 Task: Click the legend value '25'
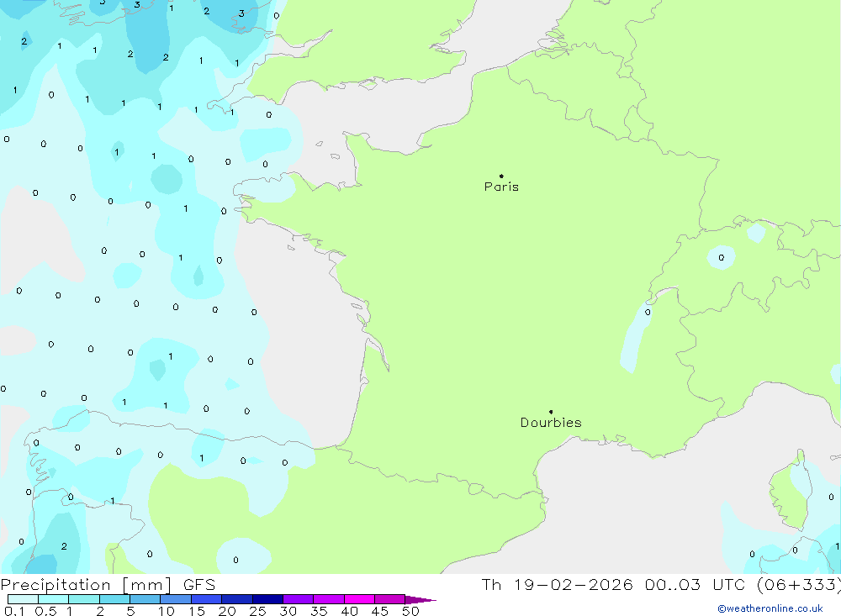coord(258,611)
